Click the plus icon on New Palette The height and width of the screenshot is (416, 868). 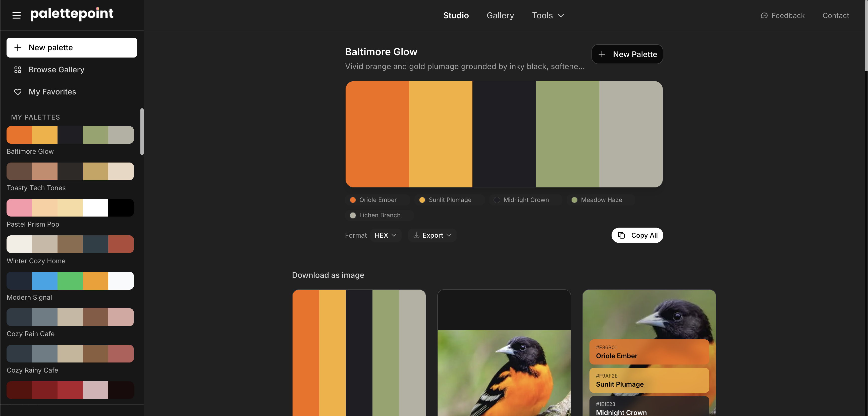tap(603, 54)
